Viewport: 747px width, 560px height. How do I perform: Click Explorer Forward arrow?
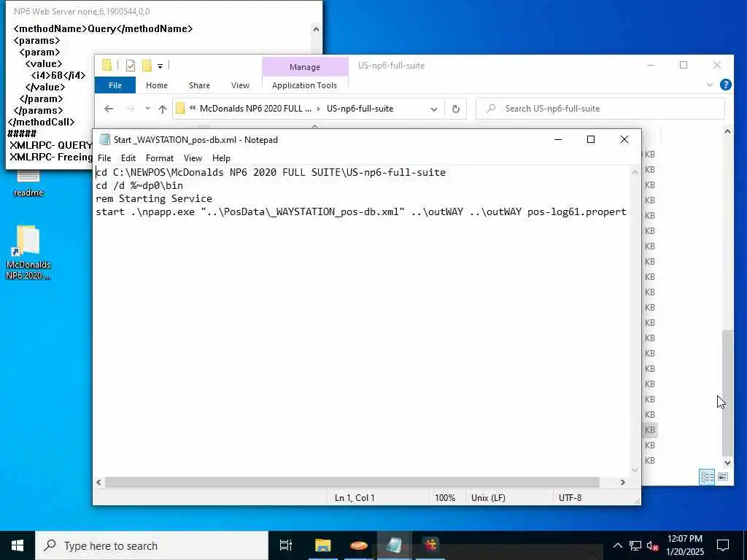pos(130,109)
